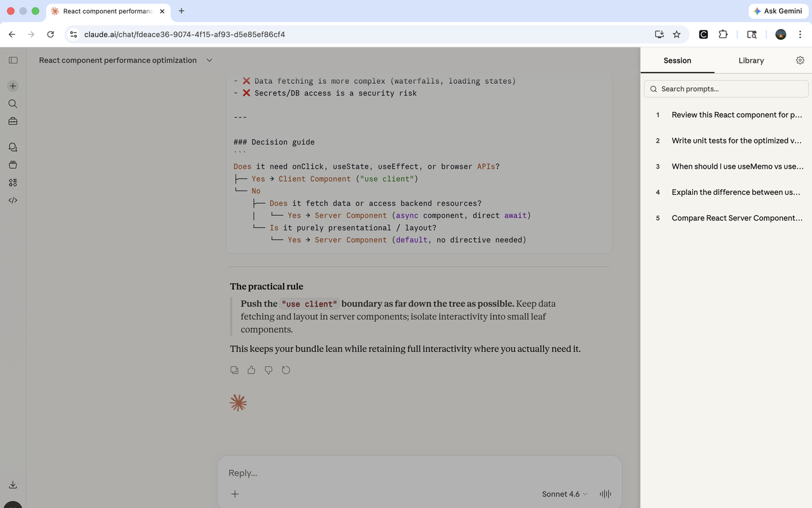Open the Chrome extensions puzzle icon
This screenshot has height=508, width=812.
723,34
